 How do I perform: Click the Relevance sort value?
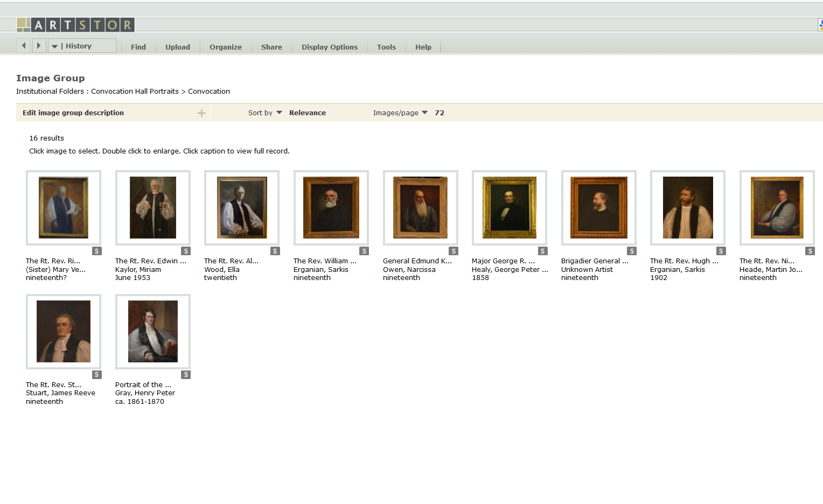click(308, 113)
